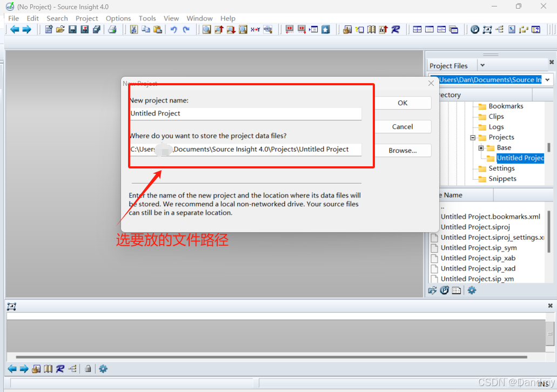557x392 pixels.
Task: Open settings gear under Project Files panel
Action: [x=472, y=290]
